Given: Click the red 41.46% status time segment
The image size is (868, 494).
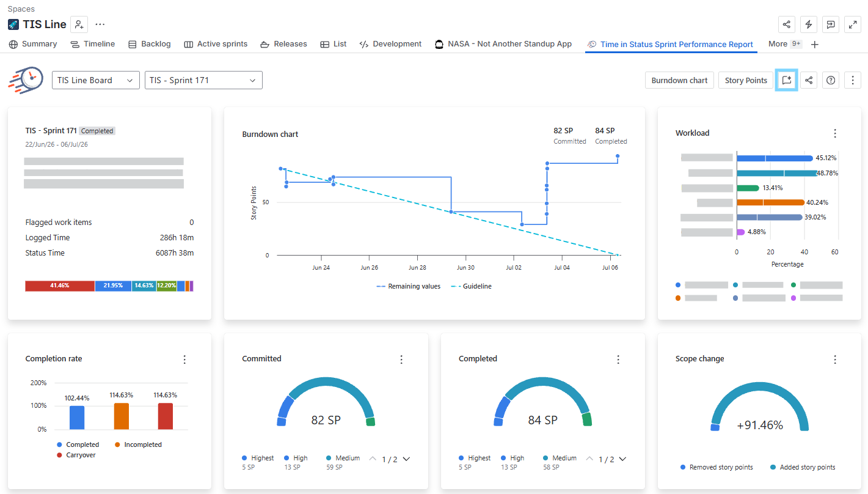Looking at the screenshot, I should [60, 286].
